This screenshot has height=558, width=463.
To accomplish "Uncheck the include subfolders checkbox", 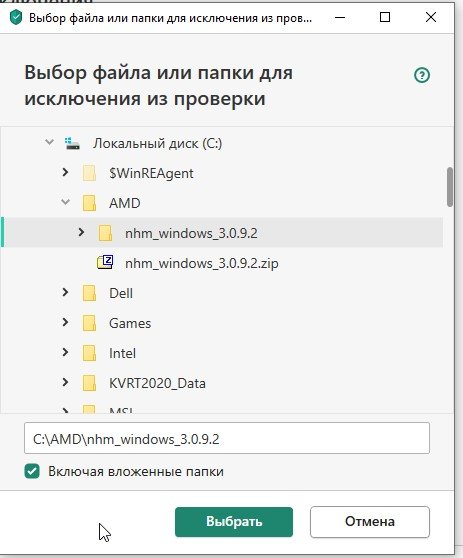I will tap(32, 472).
